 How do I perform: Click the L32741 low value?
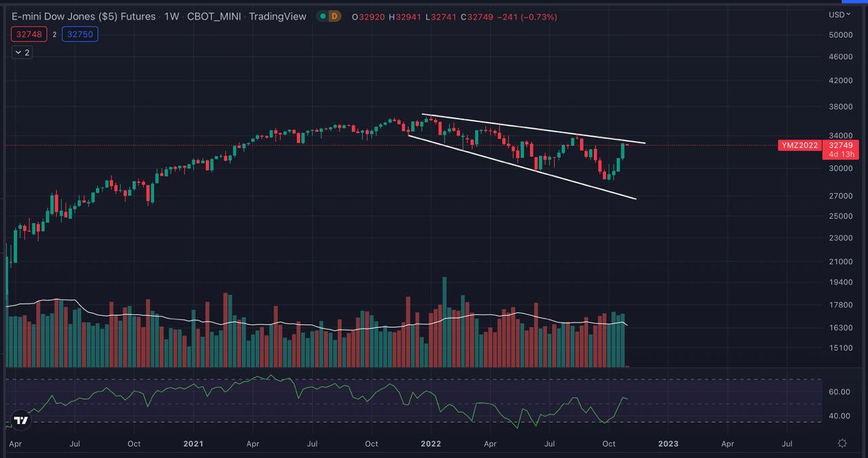(x=441, y=17)
